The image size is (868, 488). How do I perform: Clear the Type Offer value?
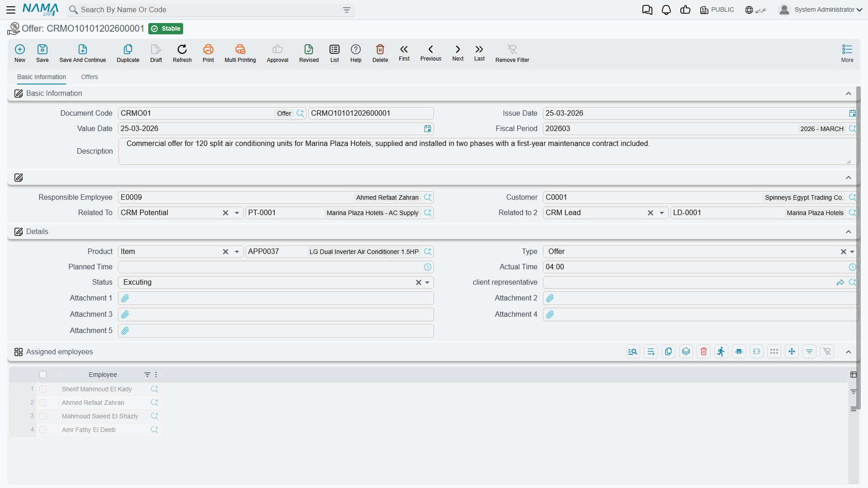(x=844, y=252)
